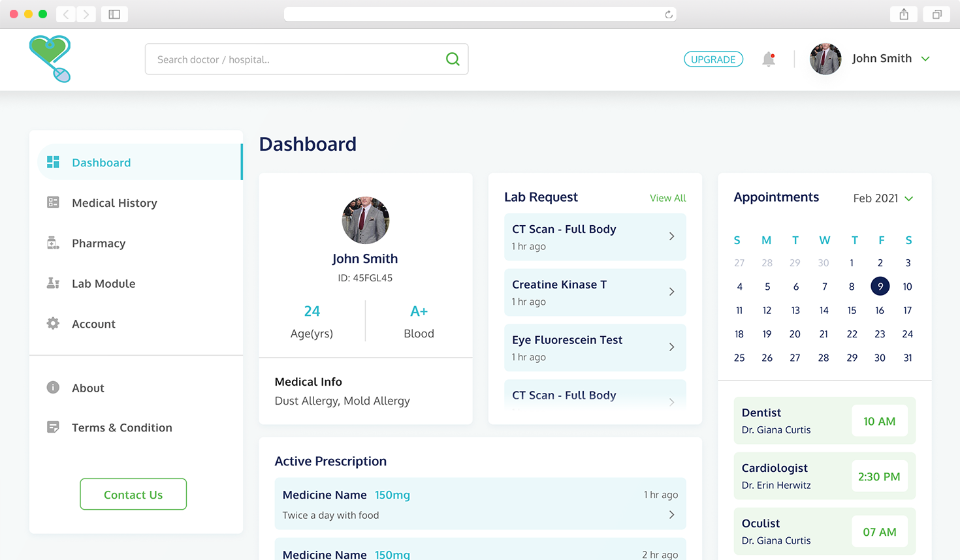Click the search magnifier icon
Screen dimensions: 960x560
(452, 59)
